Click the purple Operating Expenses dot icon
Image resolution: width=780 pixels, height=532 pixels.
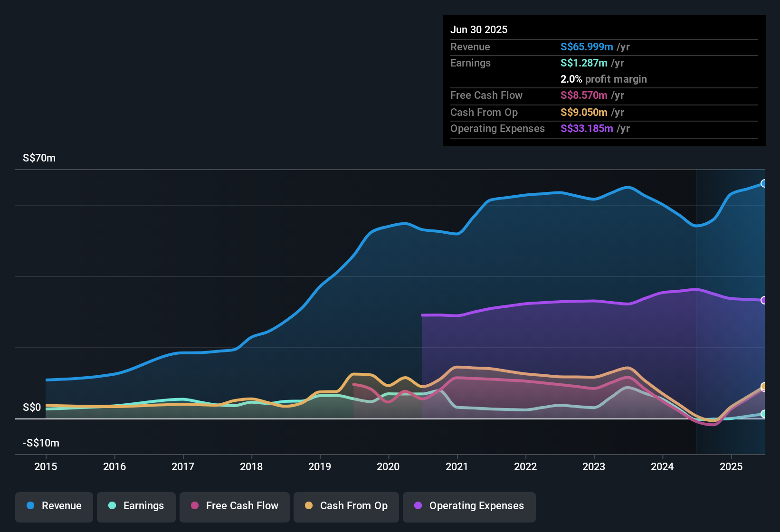pyautogui.click(x=418, y=506)
